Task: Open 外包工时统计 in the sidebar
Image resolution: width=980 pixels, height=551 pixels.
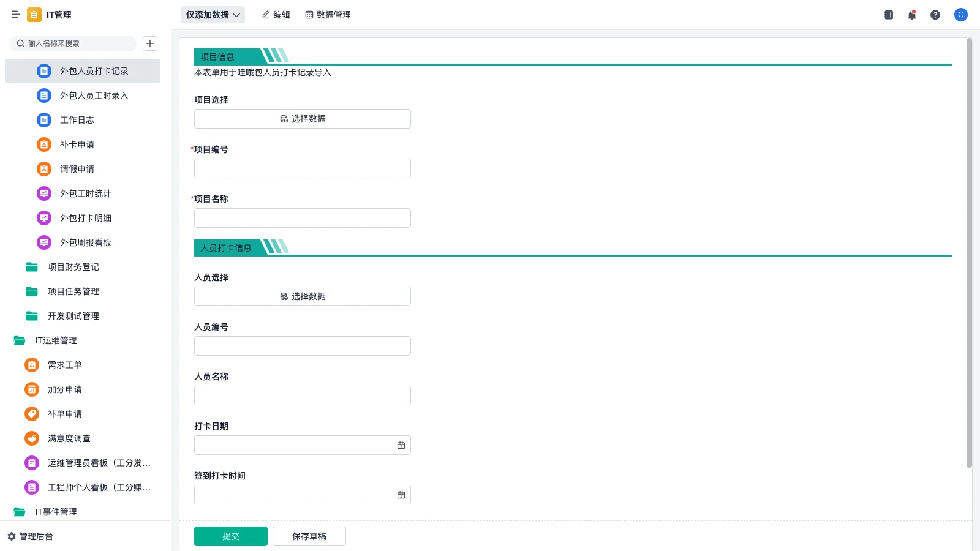Action: pyautogui.click(x=85, y=193)
